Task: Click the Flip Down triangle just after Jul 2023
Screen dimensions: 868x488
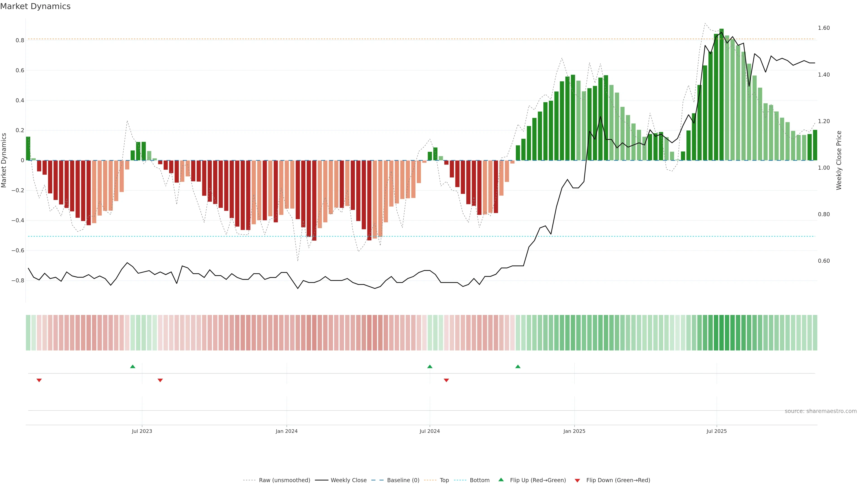Action: pos(160,380)
